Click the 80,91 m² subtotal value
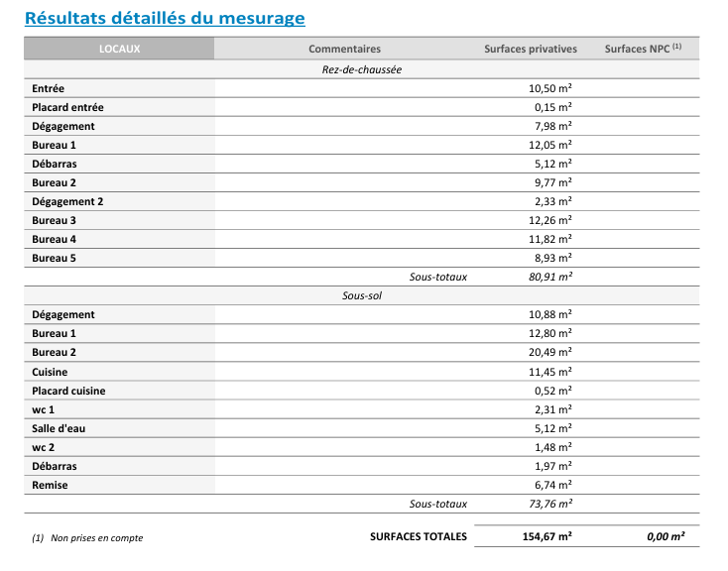Image resolution: width=728 pixels, height=571 pixels. coord(550,278)
